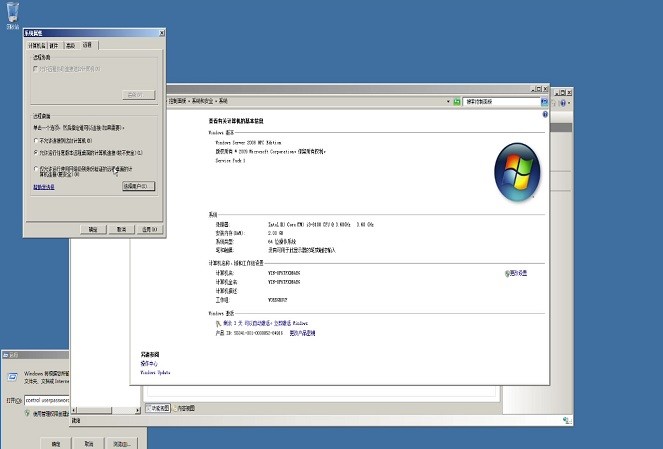663x449 pixels.
Task: Minimize the System control panel window
Action: pos(533,89)
